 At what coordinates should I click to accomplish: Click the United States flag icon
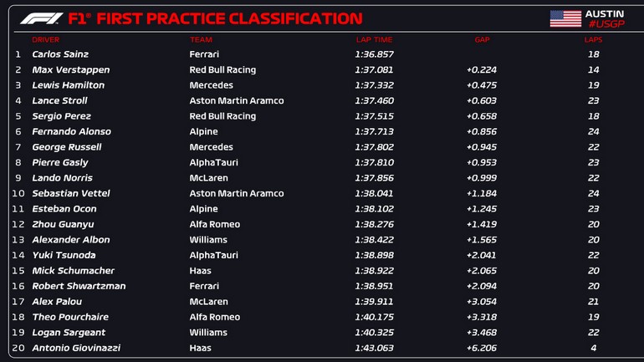[x=565, y=19]
